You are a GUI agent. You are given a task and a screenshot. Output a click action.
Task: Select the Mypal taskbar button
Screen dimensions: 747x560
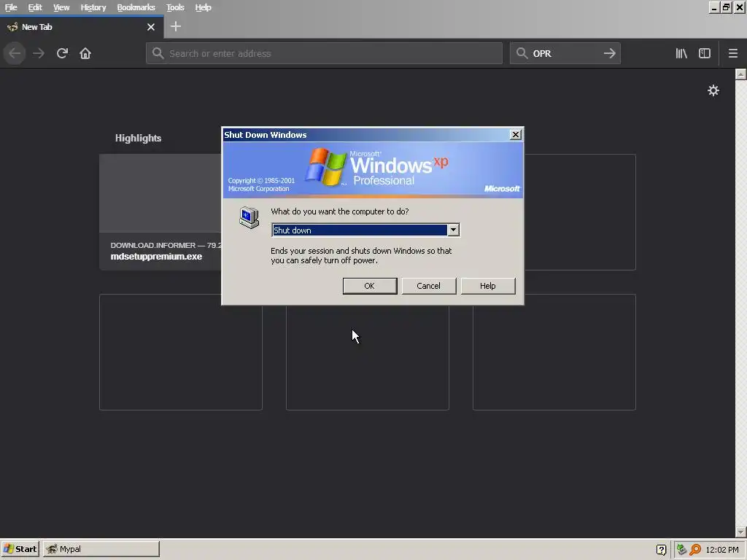pos(101,549)
